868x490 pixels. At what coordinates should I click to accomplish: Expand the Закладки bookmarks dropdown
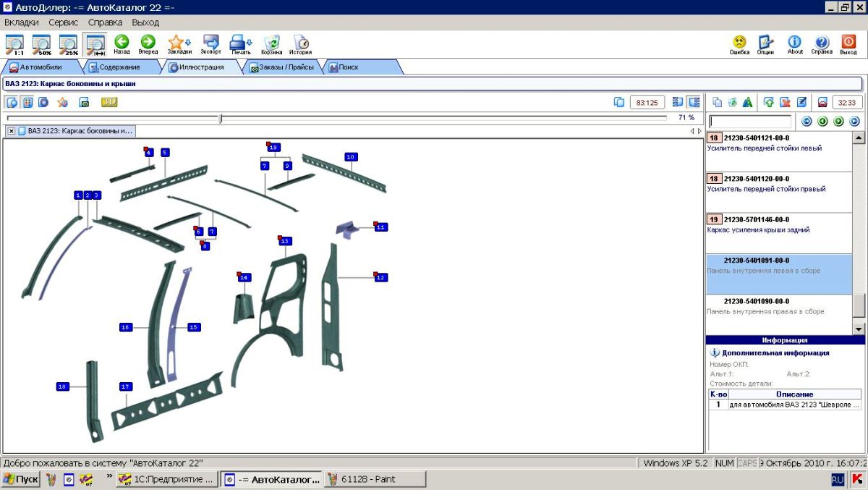(189, 42)
